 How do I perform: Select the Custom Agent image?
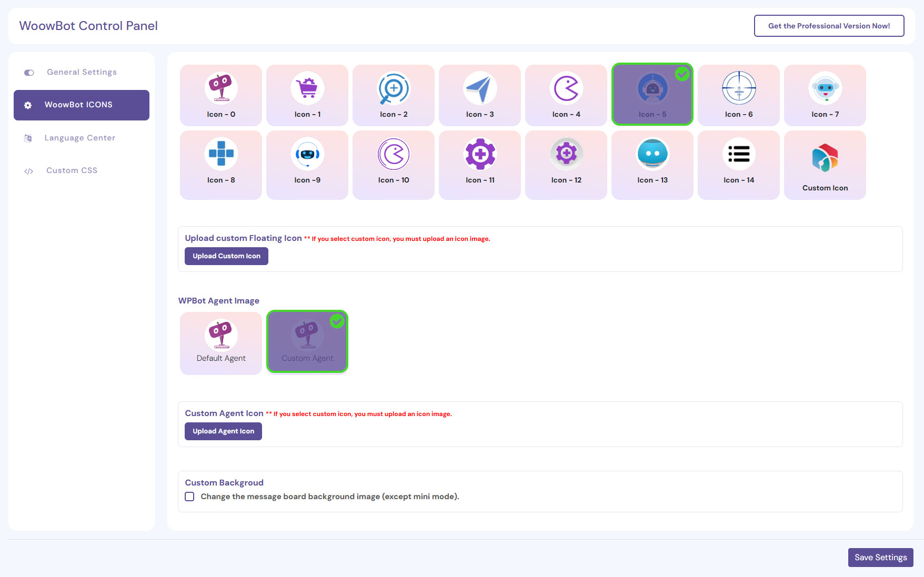307,342
